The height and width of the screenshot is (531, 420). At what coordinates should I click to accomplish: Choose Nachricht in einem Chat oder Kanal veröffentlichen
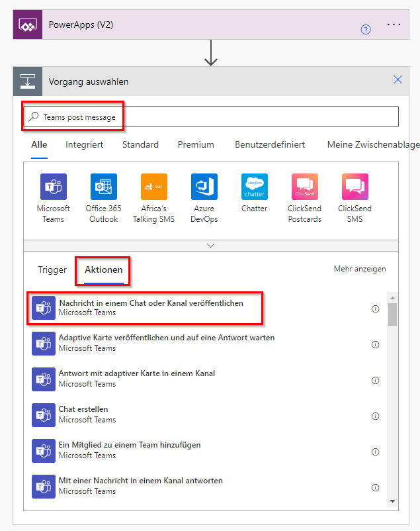click(206, 308)
